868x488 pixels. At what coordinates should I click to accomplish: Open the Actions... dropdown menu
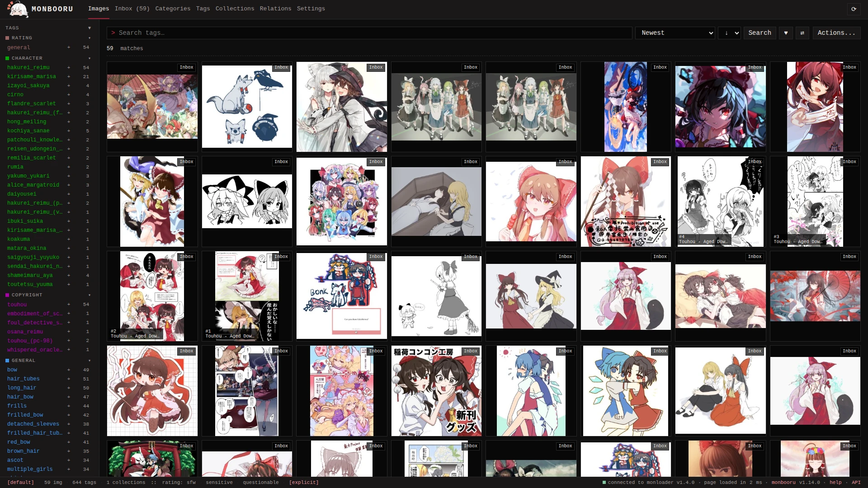click(x=836, y=33)
